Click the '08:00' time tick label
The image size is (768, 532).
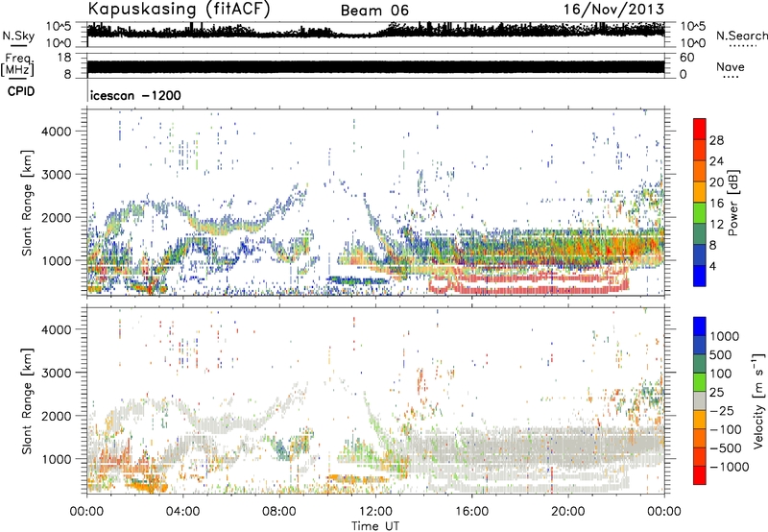(x=279, y=512)
